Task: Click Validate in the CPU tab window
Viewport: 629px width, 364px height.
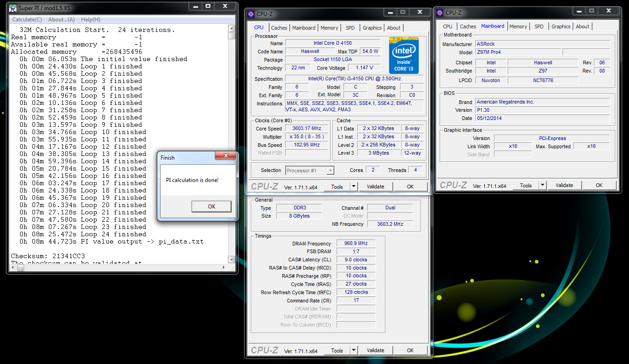Action: pos(375,187)
